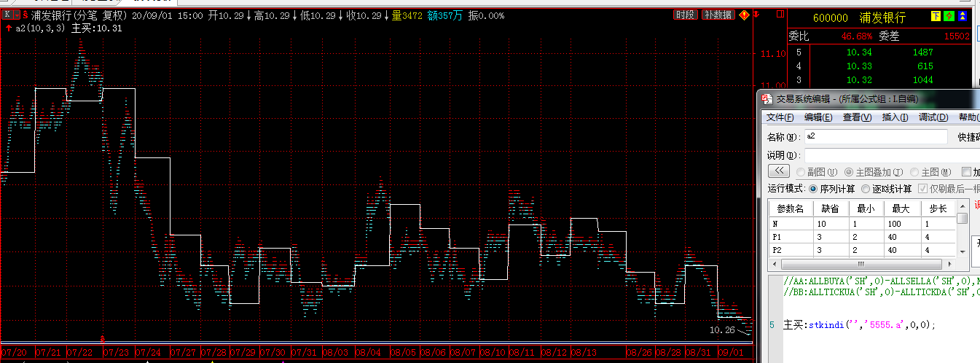Click formula code line 主买:stkindi
980x363 pixels.
tap(859, 325)
